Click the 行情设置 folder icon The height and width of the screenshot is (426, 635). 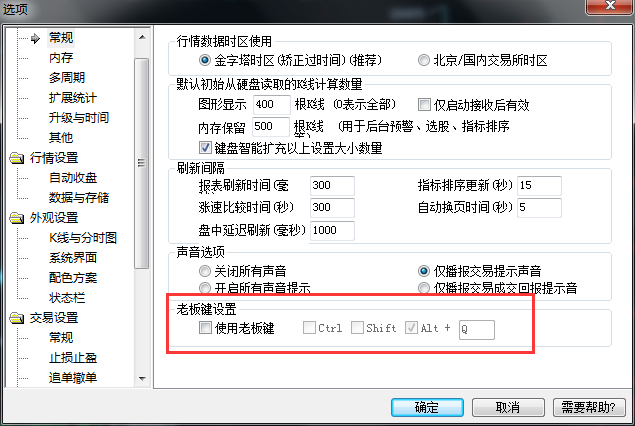[17, 158]
